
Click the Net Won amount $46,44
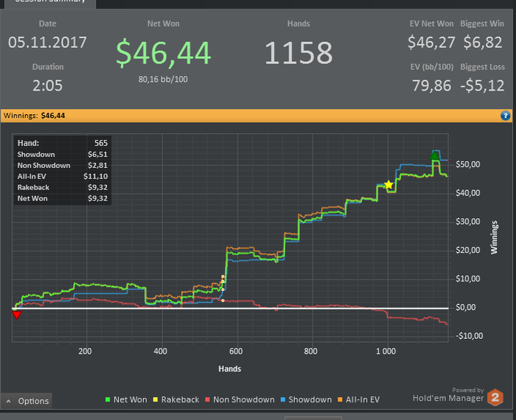pos(163,52)
